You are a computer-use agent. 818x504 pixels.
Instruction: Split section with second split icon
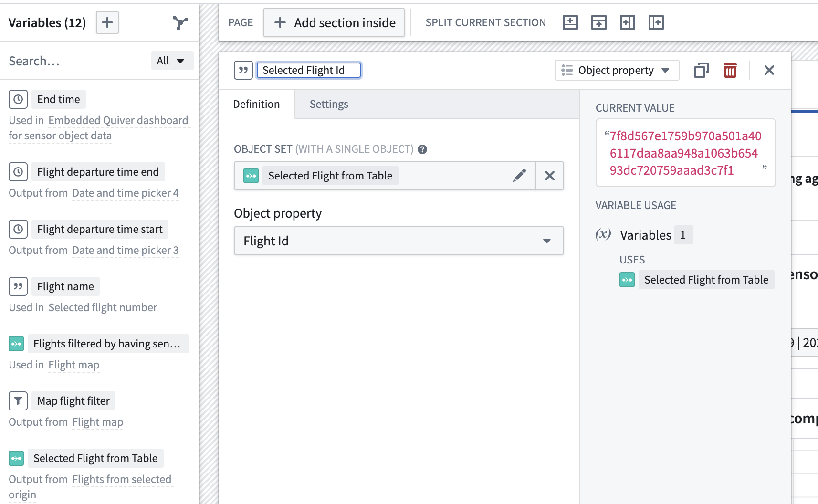point(598,22)
